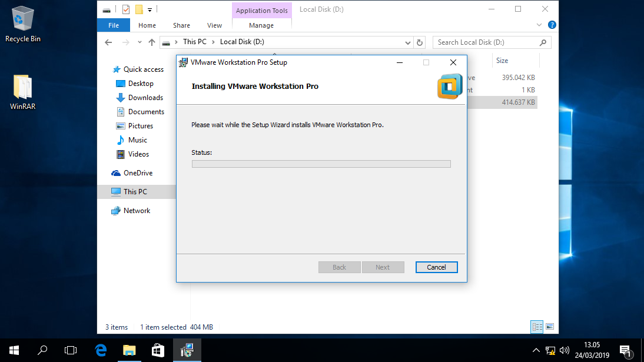This screenshot has height=362, width=644.
Task: Click the VMware Workstation logo in installer
Action: pyautogui.click(x=450, y=87)
